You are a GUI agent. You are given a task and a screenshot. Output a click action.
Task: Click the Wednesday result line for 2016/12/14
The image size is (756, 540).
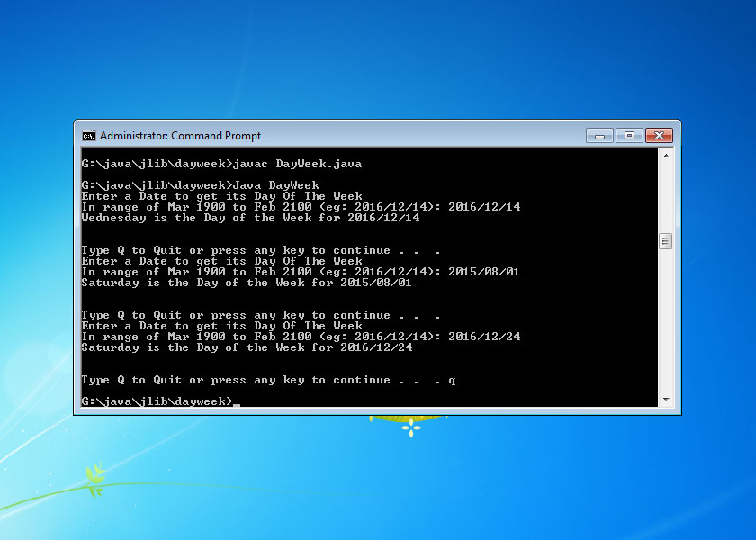[250, 218]
